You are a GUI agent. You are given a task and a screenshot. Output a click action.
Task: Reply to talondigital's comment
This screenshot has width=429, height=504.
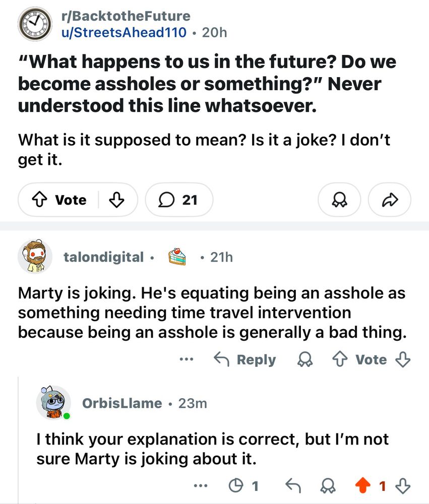point(245,359)
